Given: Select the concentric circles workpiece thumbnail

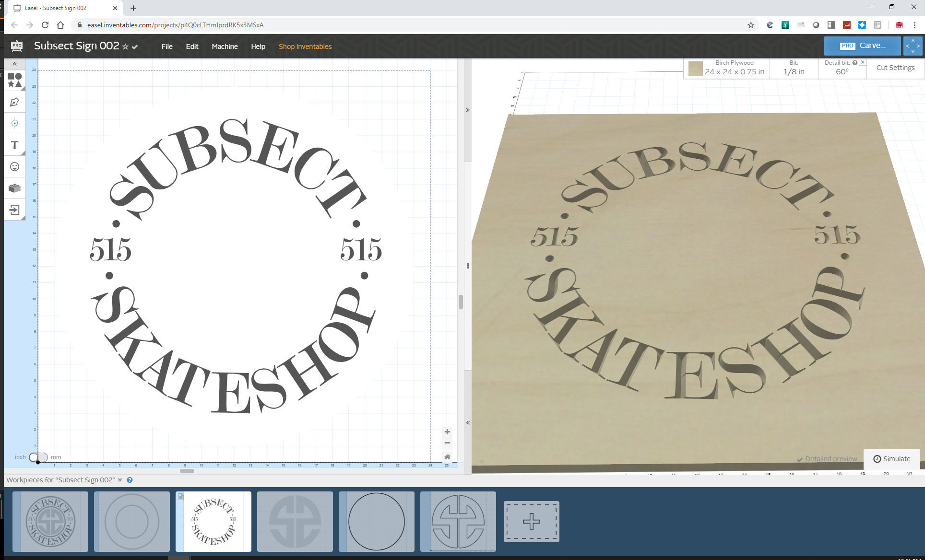Looking at the screenshot, I should pyautogui.click(x=132, y=522).
